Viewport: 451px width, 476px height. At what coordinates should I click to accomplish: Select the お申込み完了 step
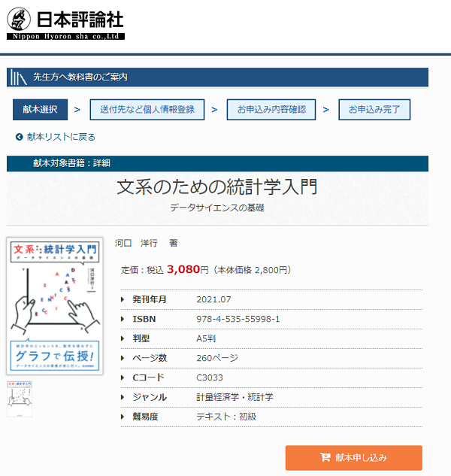click(374, 110)
